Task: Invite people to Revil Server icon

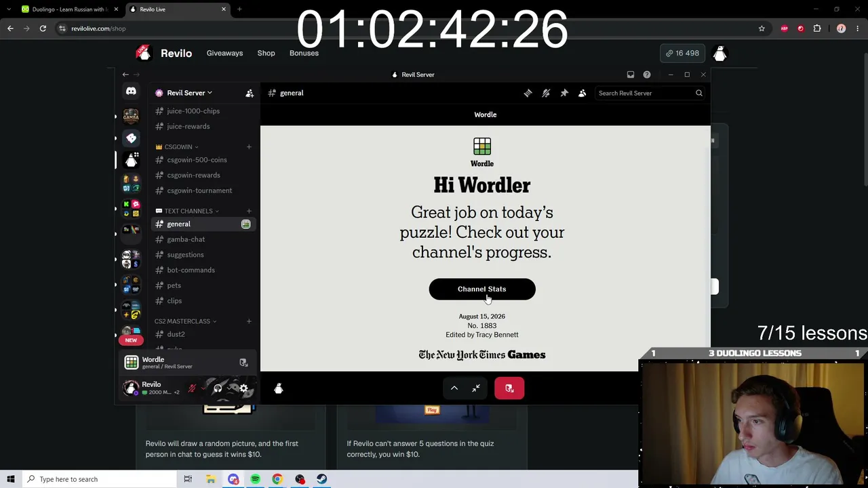Action: point(250,93)
